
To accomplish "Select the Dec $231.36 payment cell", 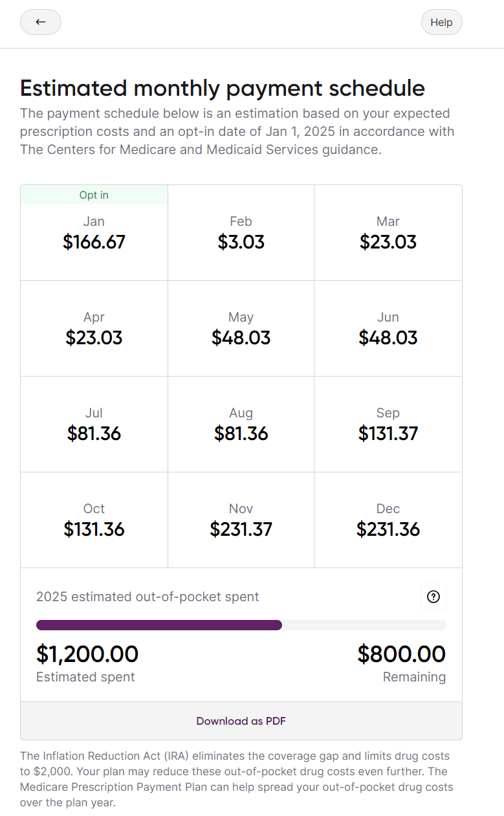I will [x=388, y=520].
